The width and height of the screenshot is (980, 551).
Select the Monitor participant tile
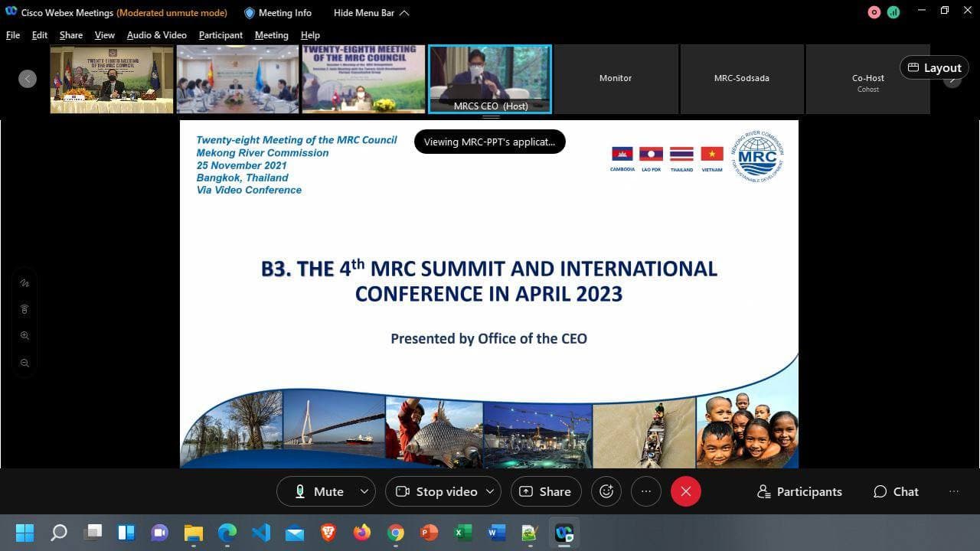point(616,79)
